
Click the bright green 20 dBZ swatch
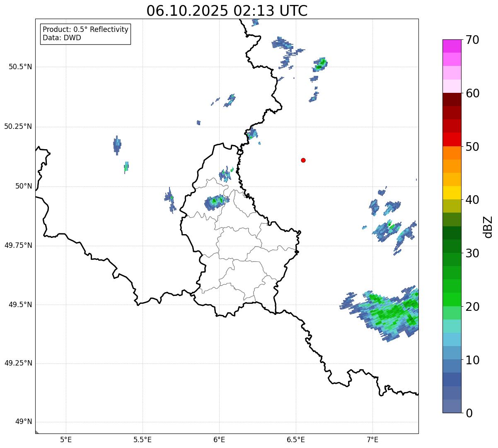(x=452, y=300)
